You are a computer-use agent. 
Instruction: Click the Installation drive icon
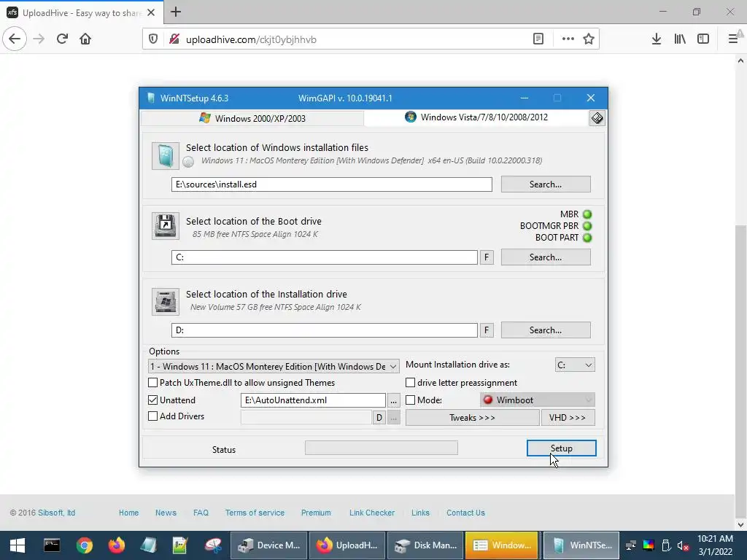click(x=166, y=301)
